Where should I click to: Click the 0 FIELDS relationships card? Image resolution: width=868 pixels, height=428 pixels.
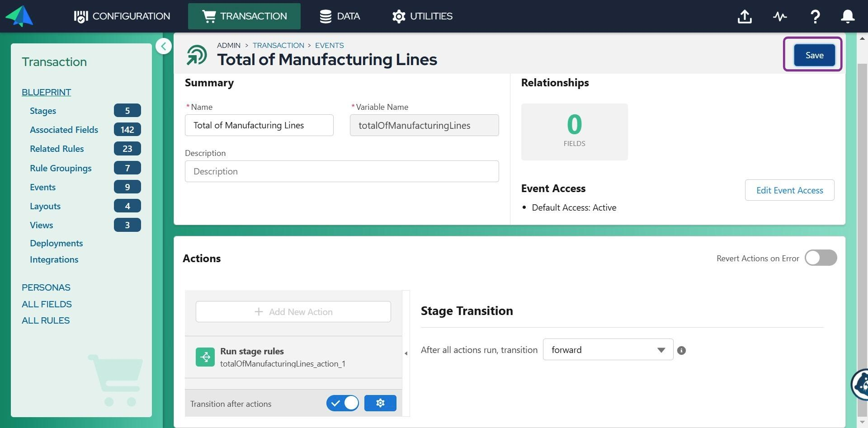click(x=574, y=132)
